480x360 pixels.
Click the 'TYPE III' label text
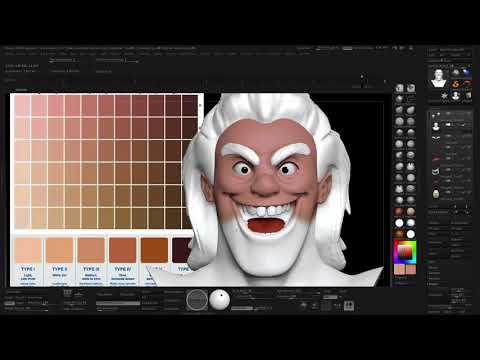click(x=91, y=269)
